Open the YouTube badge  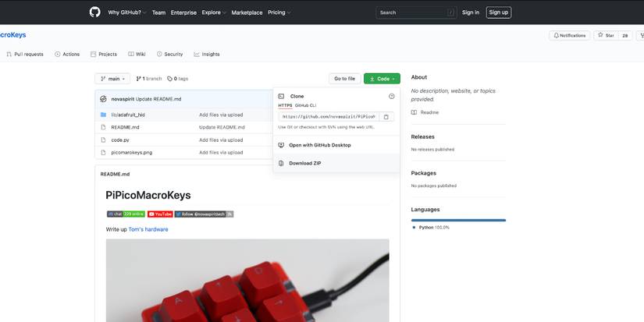[x=160, y=214]
